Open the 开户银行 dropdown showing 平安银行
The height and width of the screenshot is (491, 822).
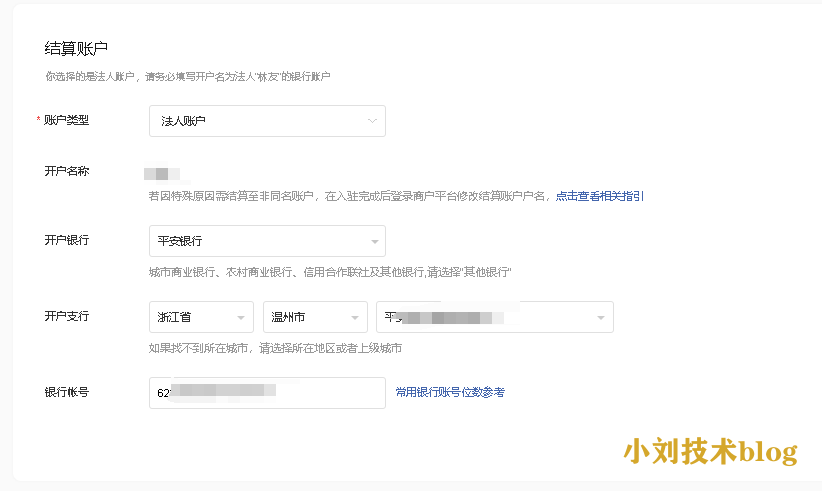point(266,241)
